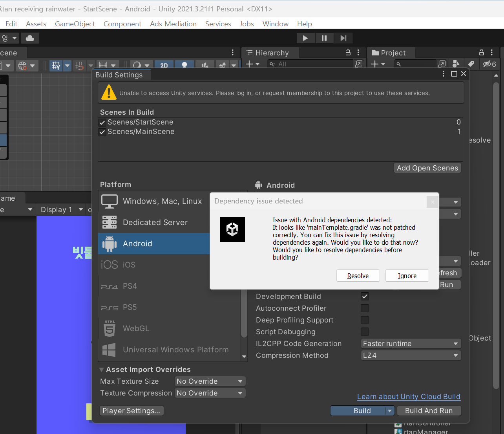
Task: Click the Pause button in Unity toolbar
Action: tap(324, 38)
